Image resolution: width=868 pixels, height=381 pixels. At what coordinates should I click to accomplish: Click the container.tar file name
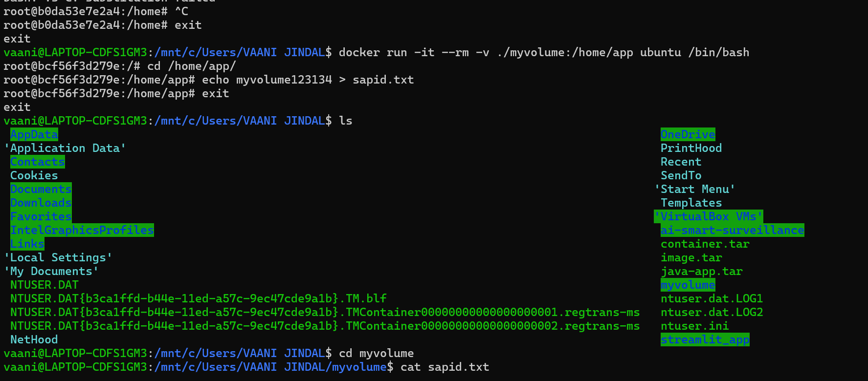point(705,244)
